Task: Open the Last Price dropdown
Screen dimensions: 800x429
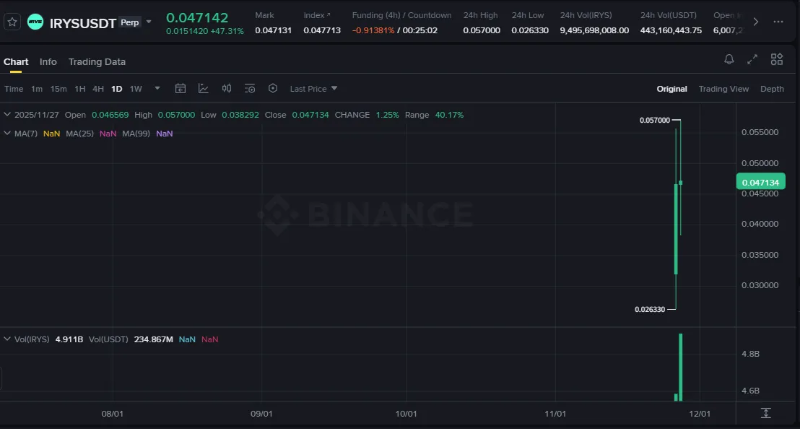Action: click(313, 89)
